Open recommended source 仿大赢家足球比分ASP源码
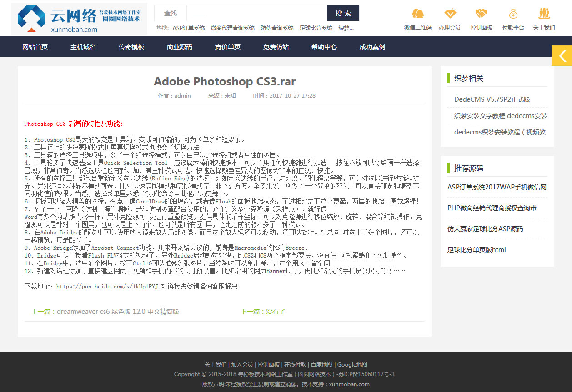The width and height of the screenshot is (572, 392). tap(485, 229)
